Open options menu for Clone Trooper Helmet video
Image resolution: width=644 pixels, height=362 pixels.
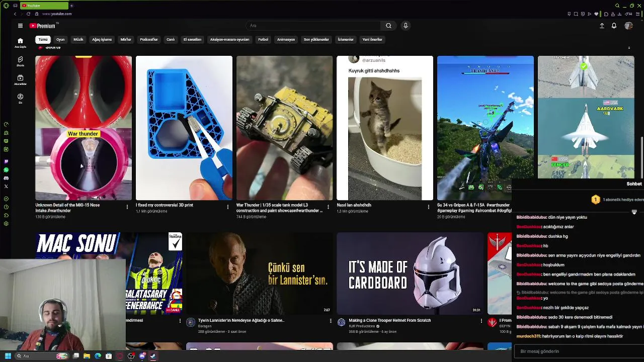pos(481,321)
